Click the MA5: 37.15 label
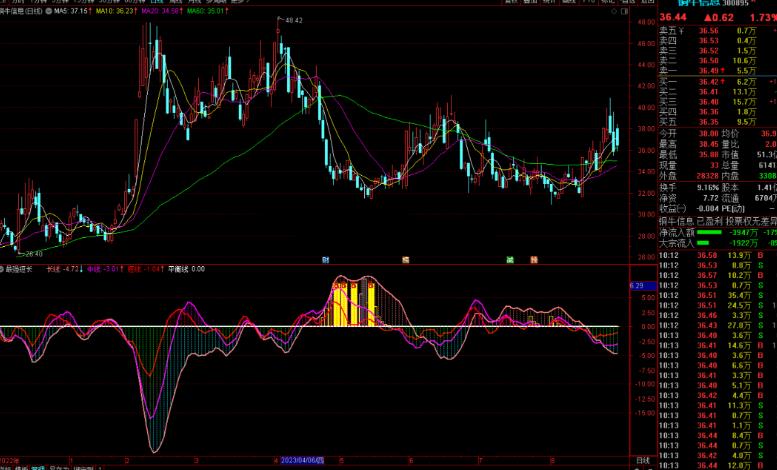 (x=72, y=10)
